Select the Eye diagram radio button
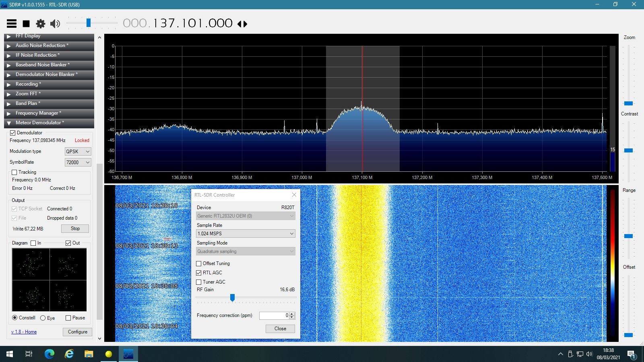 pos(43,318)
